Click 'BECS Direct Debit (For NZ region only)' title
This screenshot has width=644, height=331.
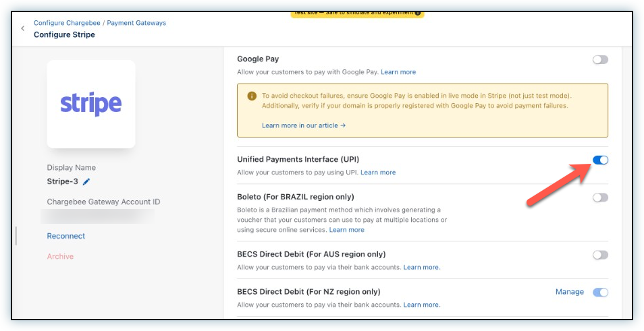coord(309,292)
